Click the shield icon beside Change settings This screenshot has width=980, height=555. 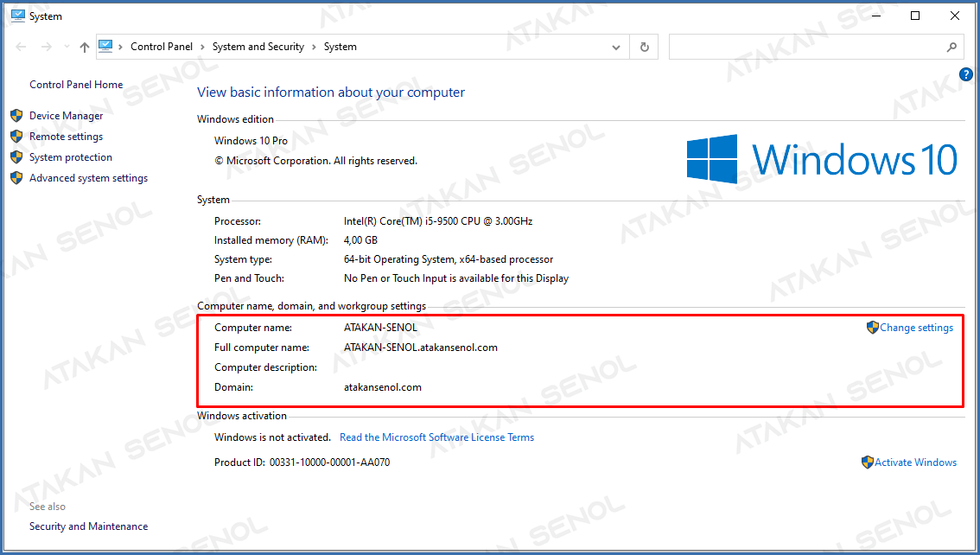click(873, 328)
